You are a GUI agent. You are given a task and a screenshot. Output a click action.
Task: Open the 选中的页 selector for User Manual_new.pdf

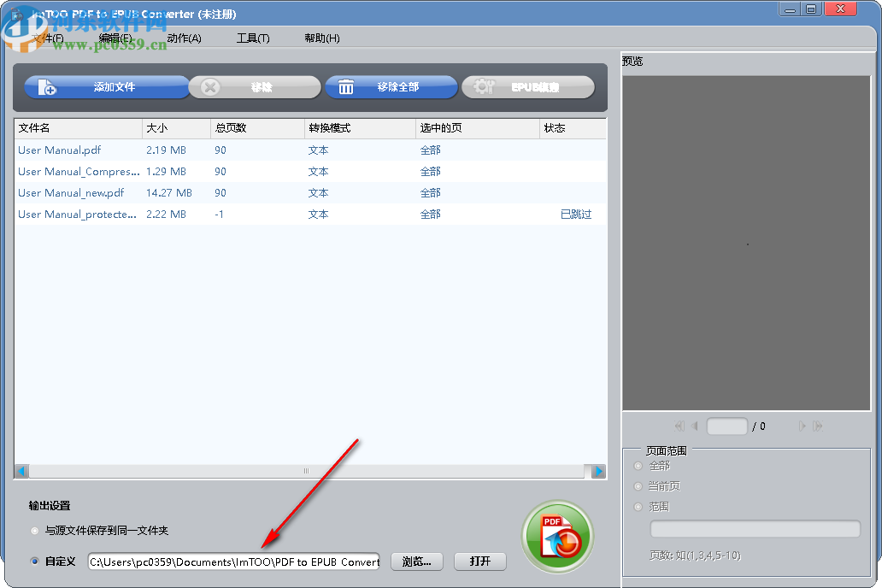click(x=430, y=193)
